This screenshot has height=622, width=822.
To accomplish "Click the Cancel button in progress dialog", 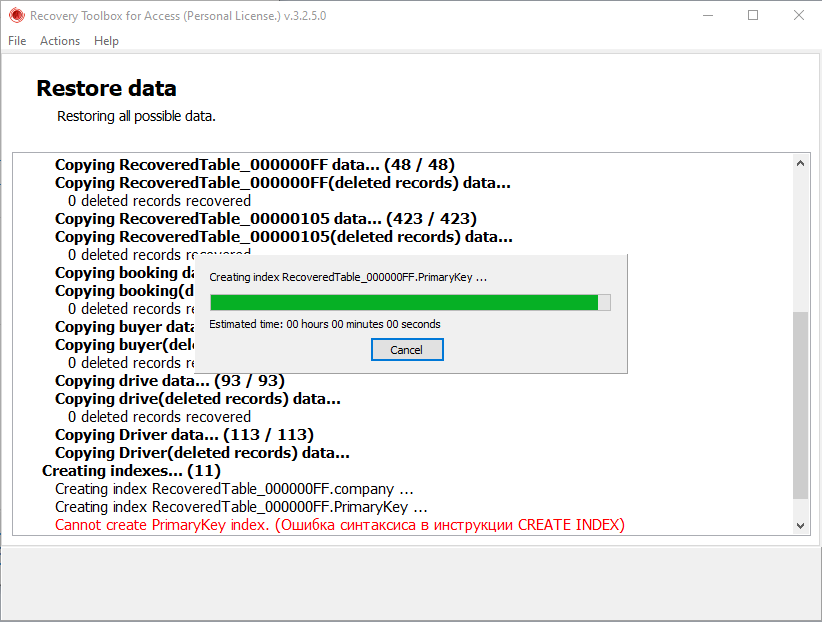I will point(407,349).
